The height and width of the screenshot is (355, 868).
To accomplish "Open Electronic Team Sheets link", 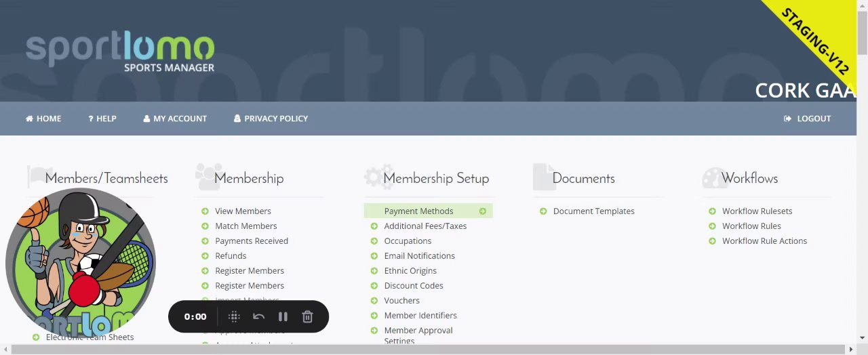I will click(x=90, y=337).
